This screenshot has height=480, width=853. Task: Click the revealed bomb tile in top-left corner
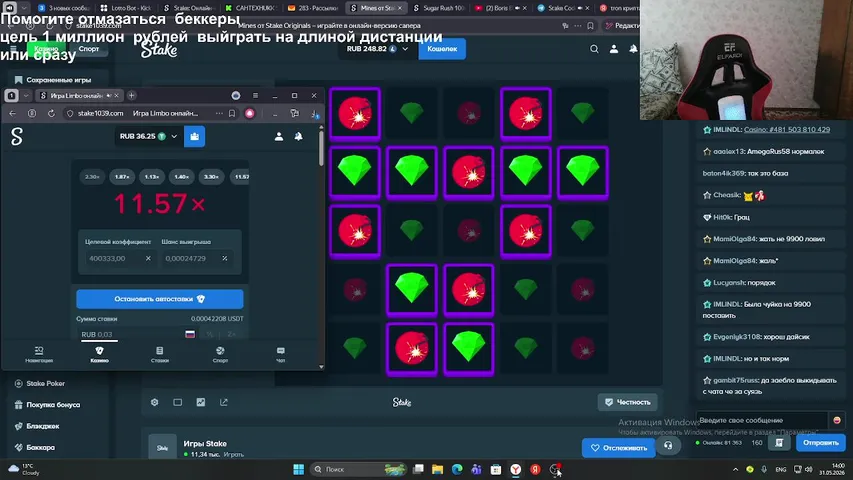tap(355, 114)
